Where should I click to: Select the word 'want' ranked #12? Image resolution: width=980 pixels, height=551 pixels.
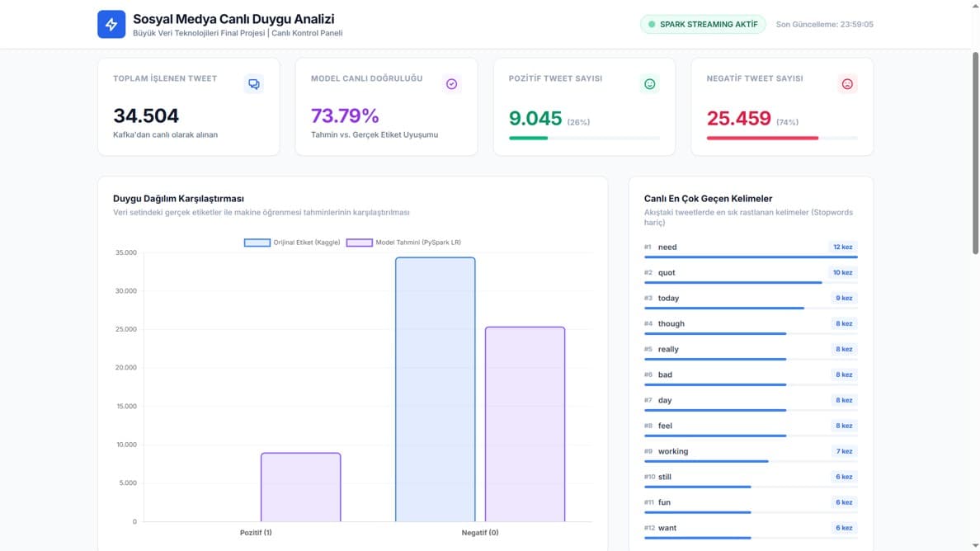click(x=667, y=528)
